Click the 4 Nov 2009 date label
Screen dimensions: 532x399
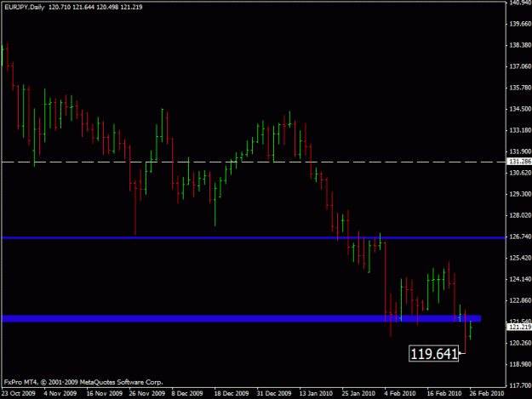(60, 393)
